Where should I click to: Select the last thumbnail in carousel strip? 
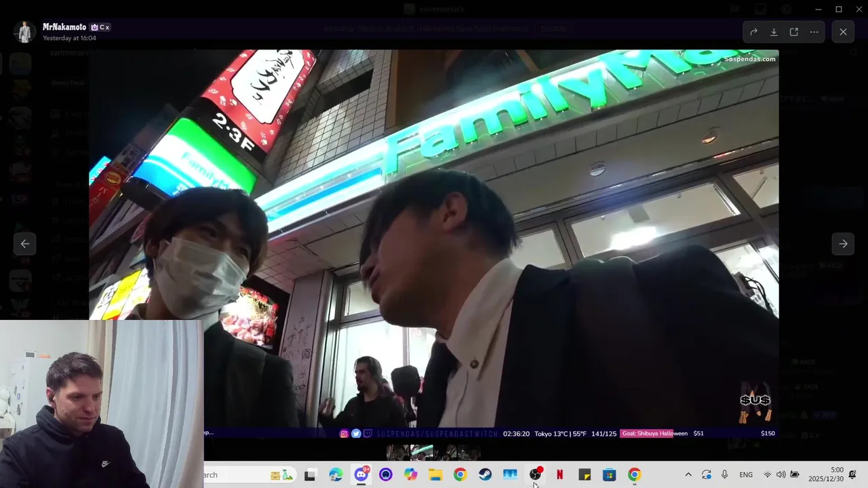point(469,452)
